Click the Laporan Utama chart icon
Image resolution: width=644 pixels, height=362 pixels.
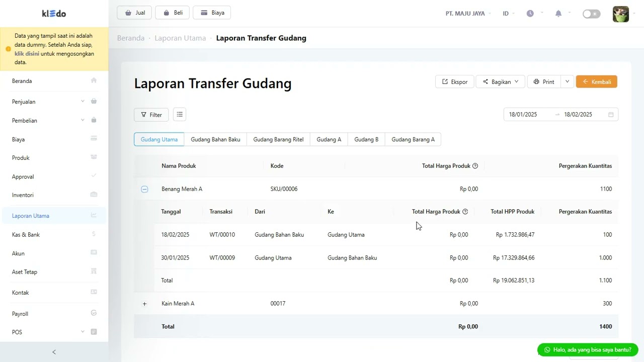point(94,215)
